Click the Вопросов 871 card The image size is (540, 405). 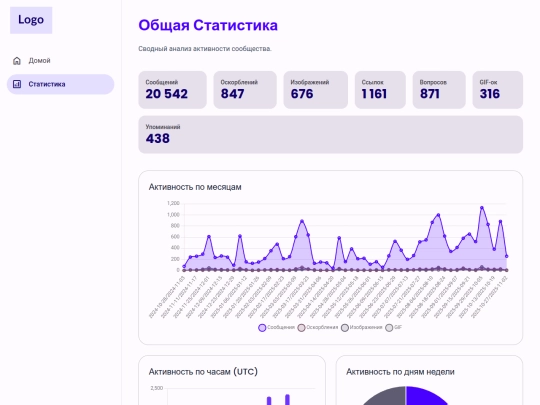click(439, 90)
